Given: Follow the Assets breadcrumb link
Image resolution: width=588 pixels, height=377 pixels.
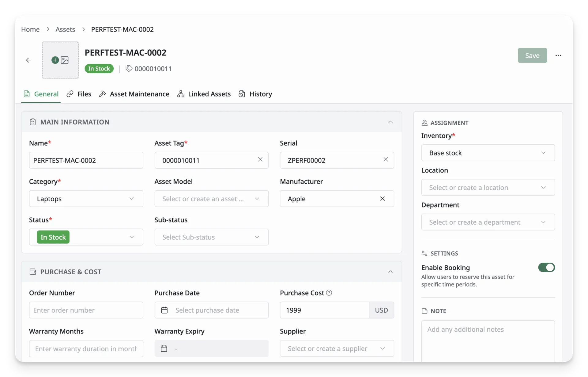Looking at the screenshot, I should [65, 29].
